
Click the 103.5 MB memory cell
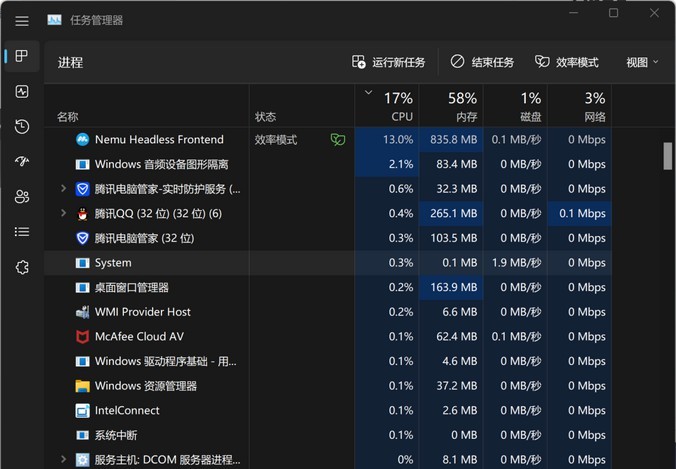point(451,238)
